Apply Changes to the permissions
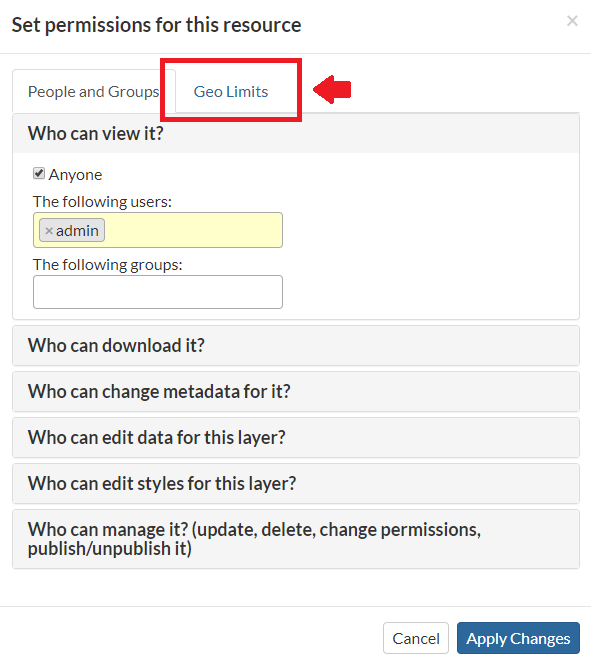Viewport: 591px width, 665px height. coord(518,638)
